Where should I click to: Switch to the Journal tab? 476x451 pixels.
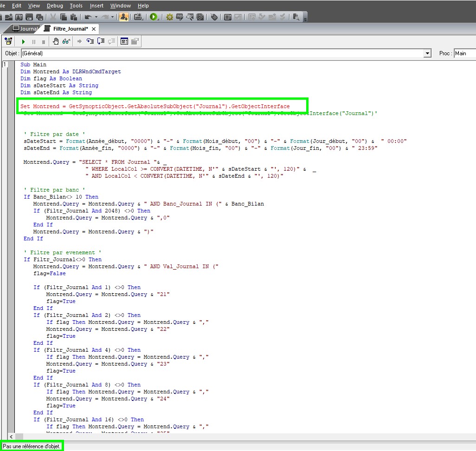pos(26,29)
